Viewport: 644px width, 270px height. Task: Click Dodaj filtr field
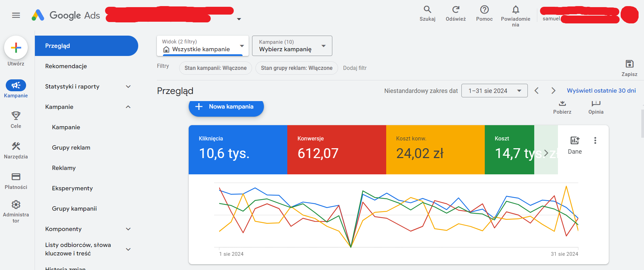coord(355,68)
